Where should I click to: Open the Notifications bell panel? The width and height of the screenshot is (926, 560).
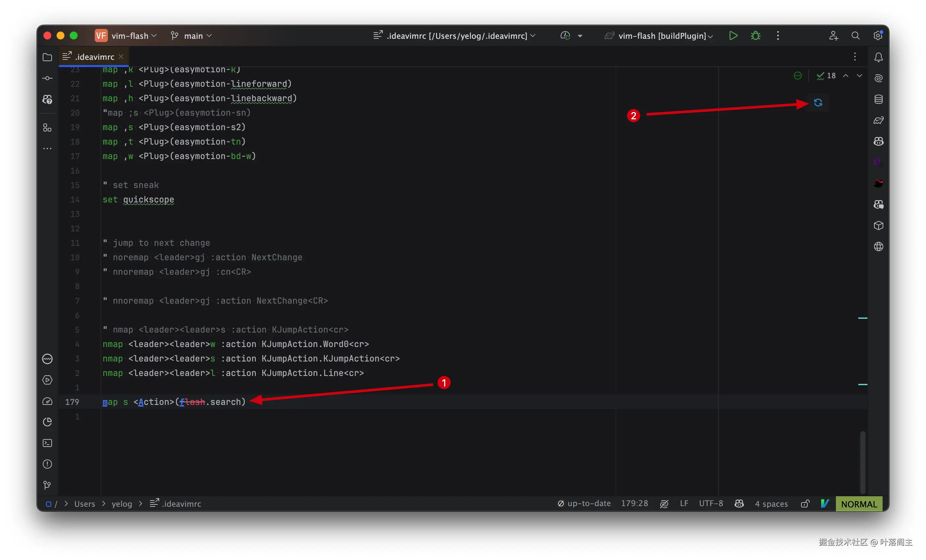click(878, 57)
